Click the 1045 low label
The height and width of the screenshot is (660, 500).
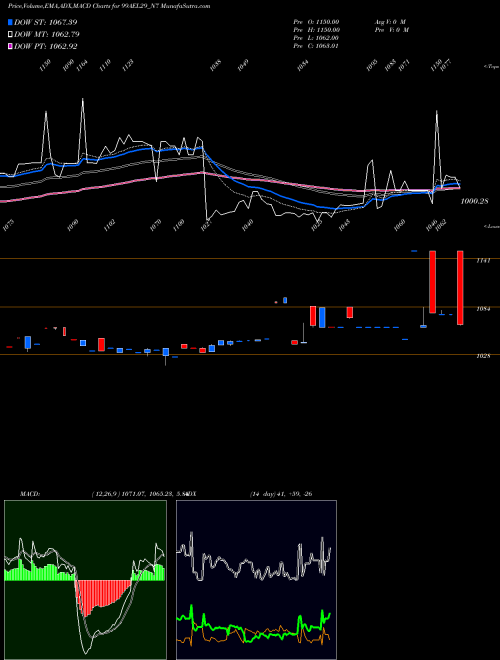[x=344, y=226]
